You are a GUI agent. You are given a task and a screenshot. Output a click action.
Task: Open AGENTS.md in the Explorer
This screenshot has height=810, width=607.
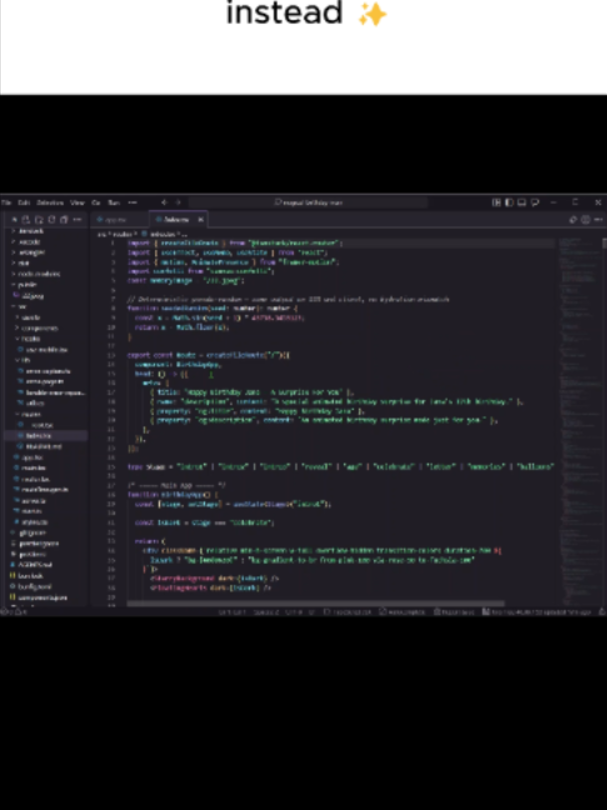coord(44,565)
